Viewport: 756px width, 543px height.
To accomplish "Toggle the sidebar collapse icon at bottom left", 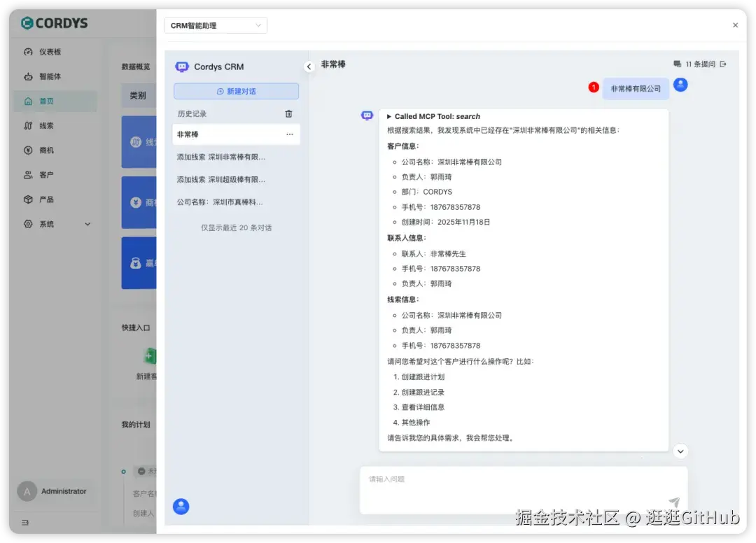I will pos(23,523).
